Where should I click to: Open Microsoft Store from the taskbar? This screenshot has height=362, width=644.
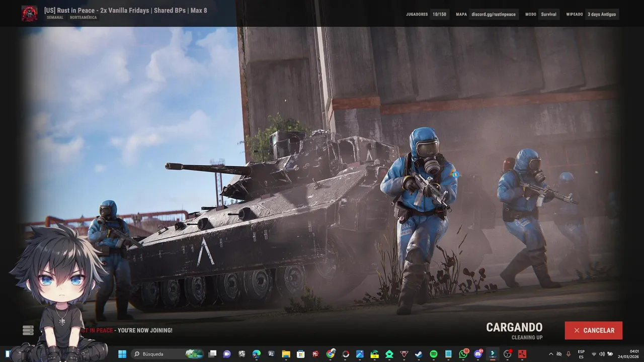301,354
